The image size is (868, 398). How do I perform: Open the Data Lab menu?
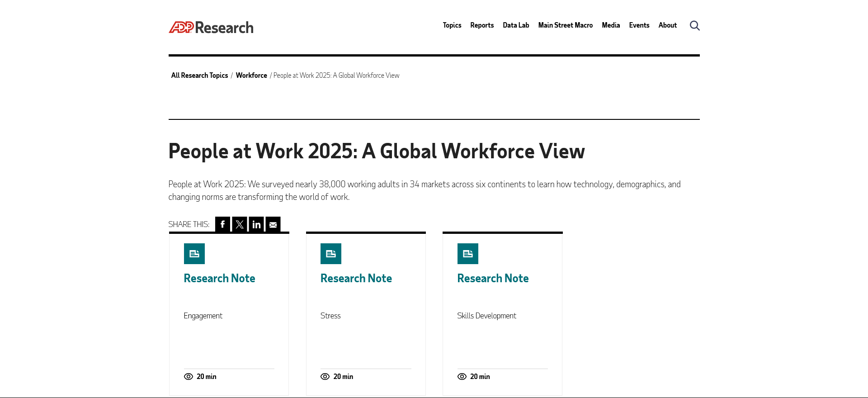516,25
